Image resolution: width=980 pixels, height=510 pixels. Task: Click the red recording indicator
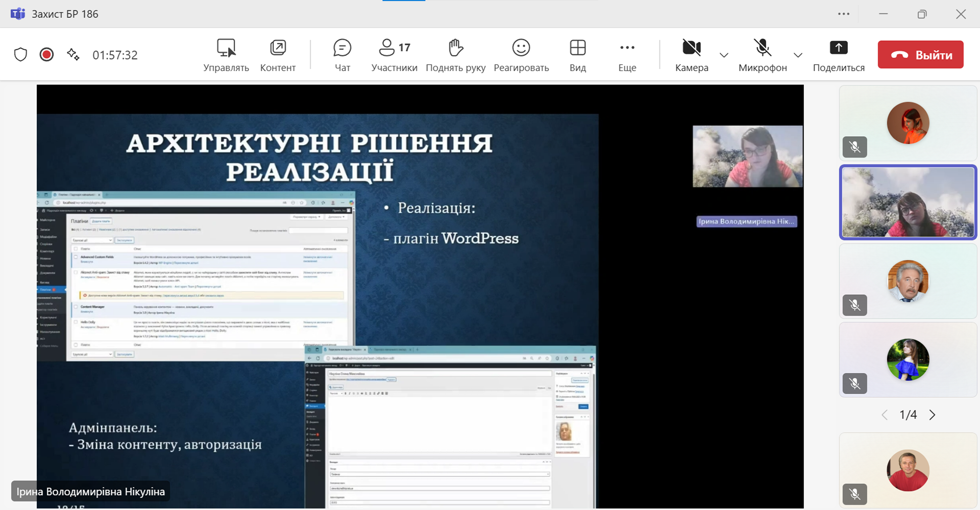[46, 55]
